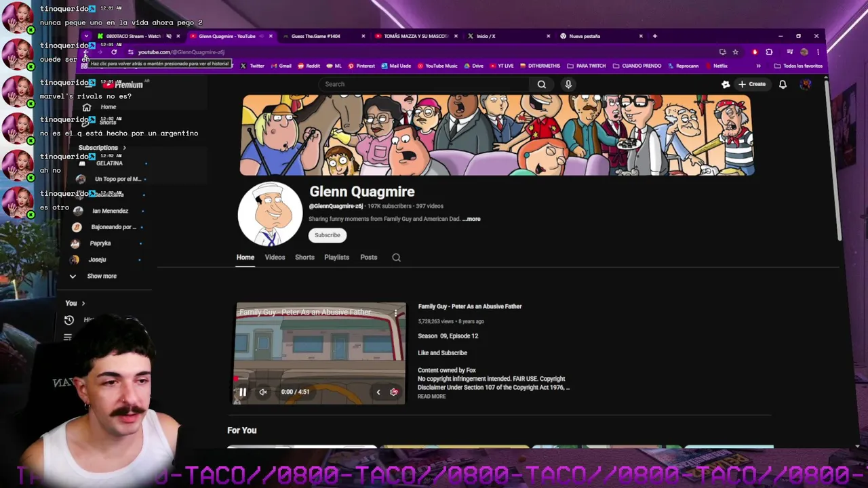Screen dimensions: 868x488
Task: Open the DITHERMETHIS bookmark
Action: [x=540, y=66]
